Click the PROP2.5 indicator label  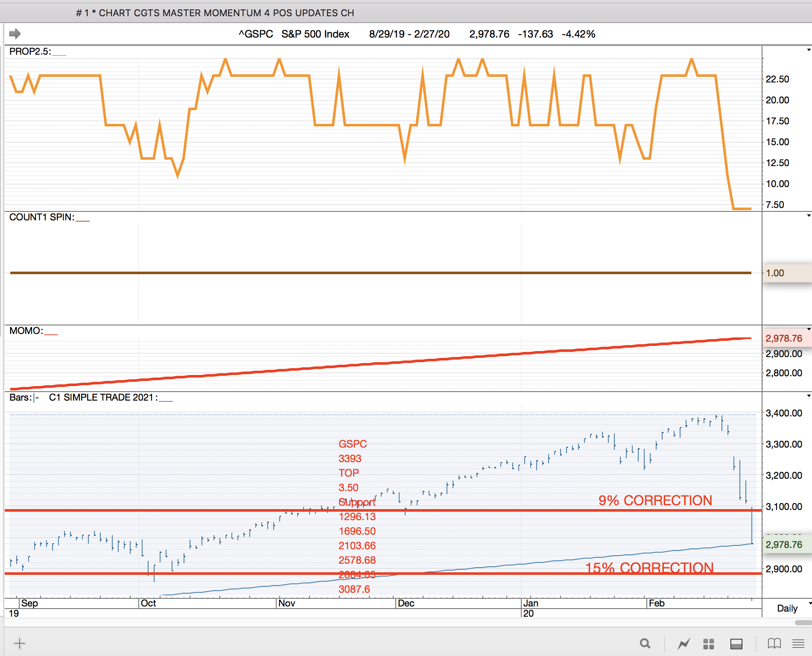[x=30, y=51]
